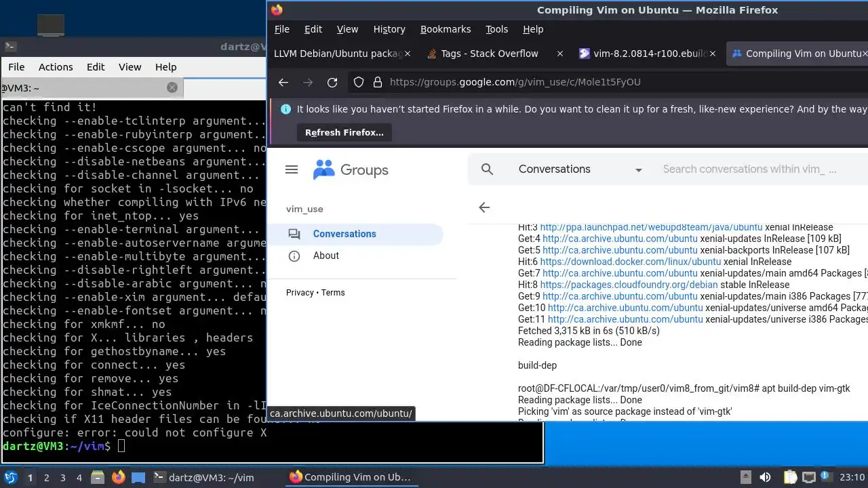Switch to workspace 2 in pager
The height and width of the screenshot is (488, 868).
click(46, 477)
